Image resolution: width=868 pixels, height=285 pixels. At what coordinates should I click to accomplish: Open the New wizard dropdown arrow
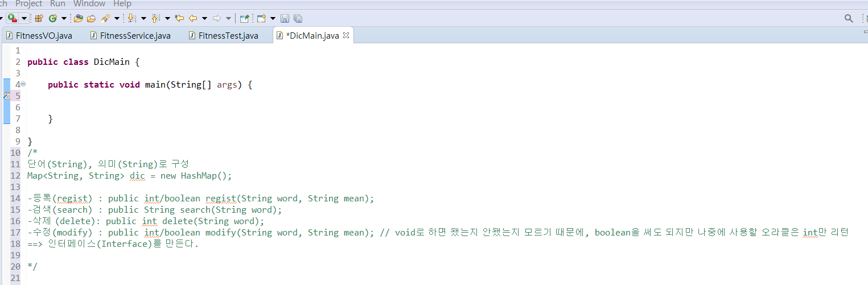pos(273,18)
